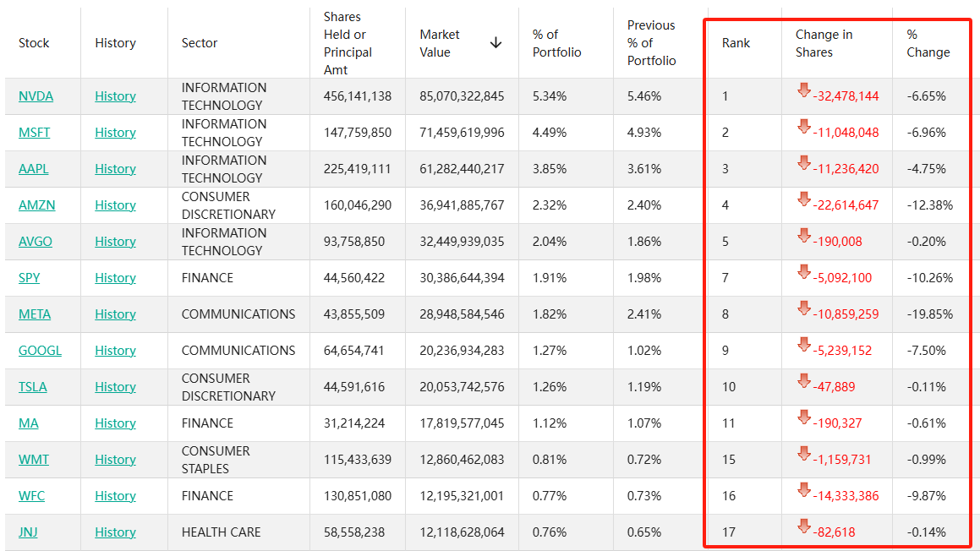The height and width of the screenshot is (551, 980).
Task: Sort by % of Portfolio column header
Action: tap(556, 43)
